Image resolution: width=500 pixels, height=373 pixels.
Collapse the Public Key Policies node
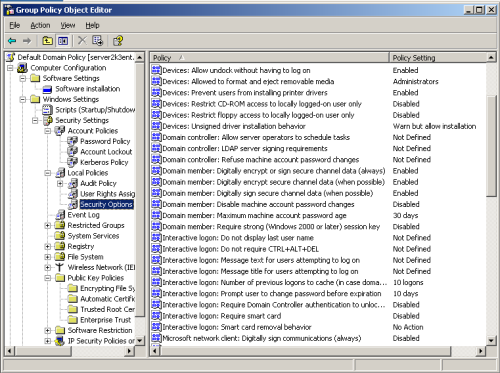pyautogui.click(x=48, y=278)
